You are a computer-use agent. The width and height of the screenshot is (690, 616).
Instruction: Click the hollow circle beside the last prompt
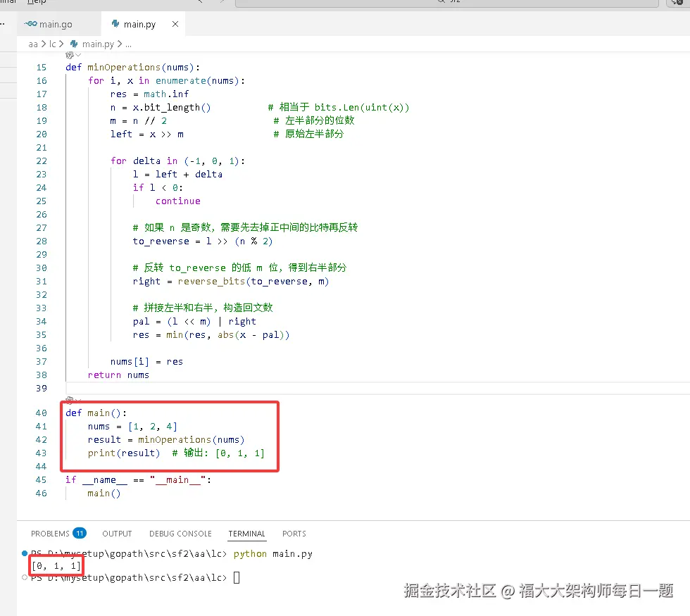click(x=25, y=577)
